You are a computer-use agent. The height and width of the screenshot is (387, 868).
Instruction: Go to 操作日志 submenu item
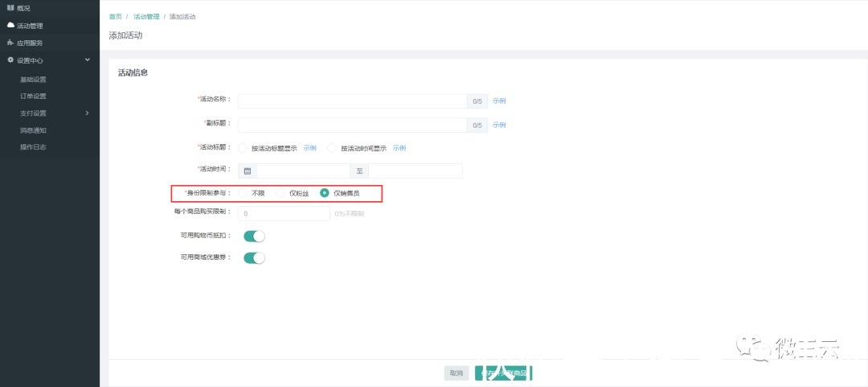point(33,147)
